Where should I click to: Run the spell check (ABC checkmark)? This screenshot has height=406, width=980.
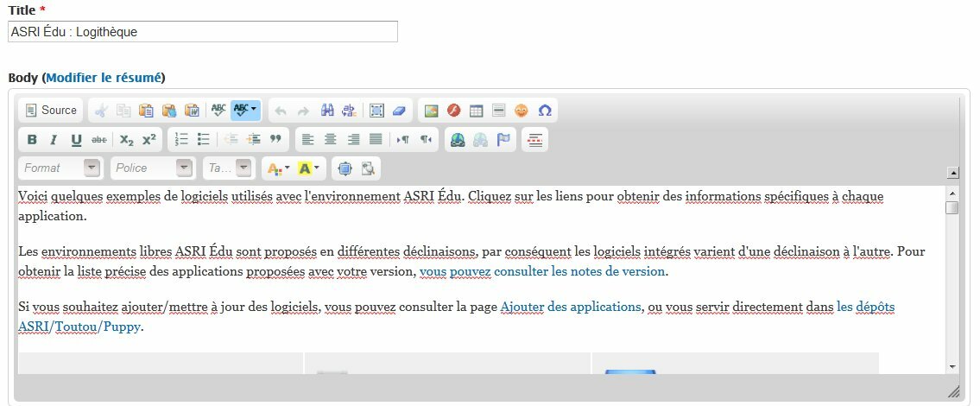218,111
